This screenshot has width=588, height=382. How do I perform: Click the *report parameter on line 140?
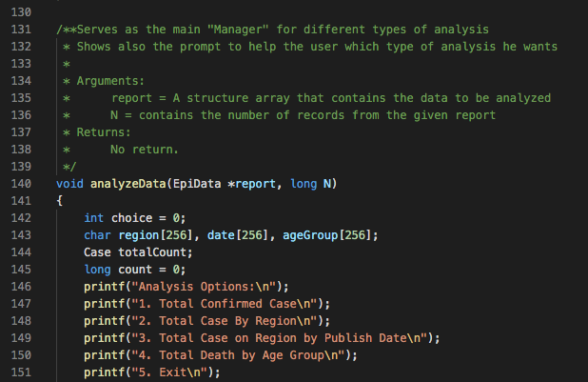251,184
